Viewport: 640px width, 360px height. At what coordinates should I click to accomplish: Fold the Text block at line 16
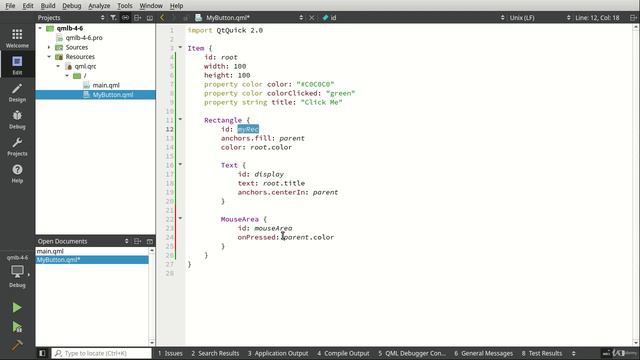coord(180,164)
